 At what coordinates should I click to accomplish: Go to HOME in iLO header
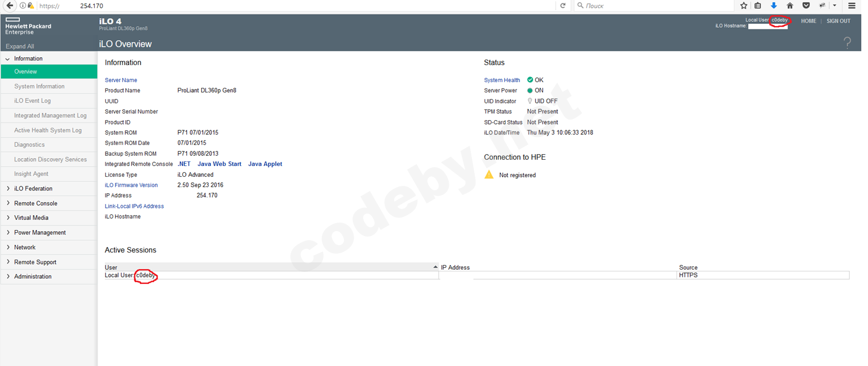pos(809,21)
